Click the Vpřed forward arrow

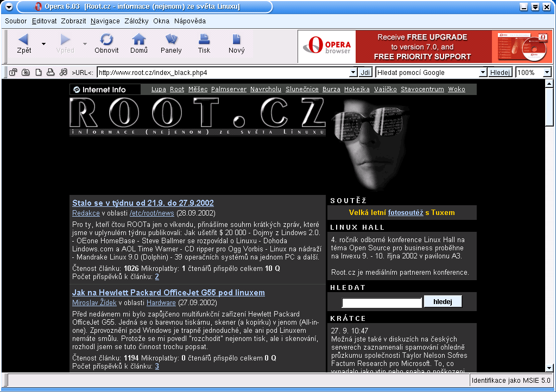pos(65,43)
